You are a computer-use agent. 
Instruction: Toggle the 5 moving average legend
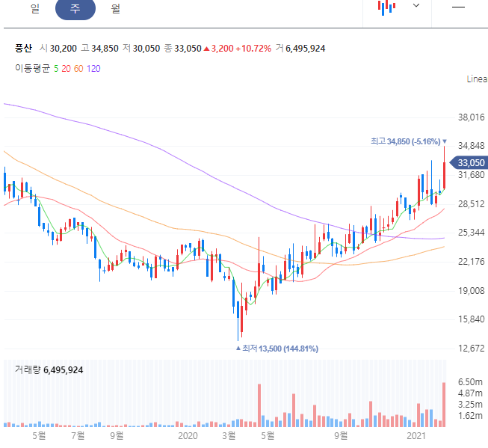56,69
